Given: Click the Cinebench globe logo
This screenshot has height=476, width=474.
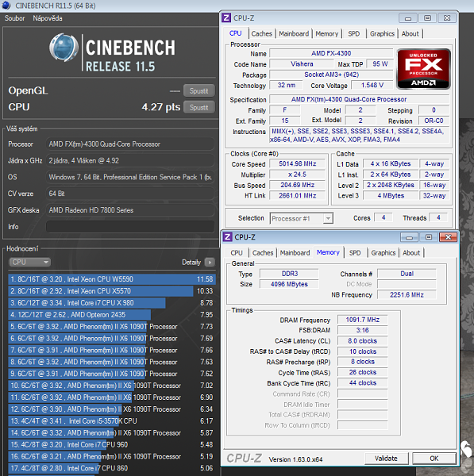Looking at the screenshot, I should [x=64, y=48].
